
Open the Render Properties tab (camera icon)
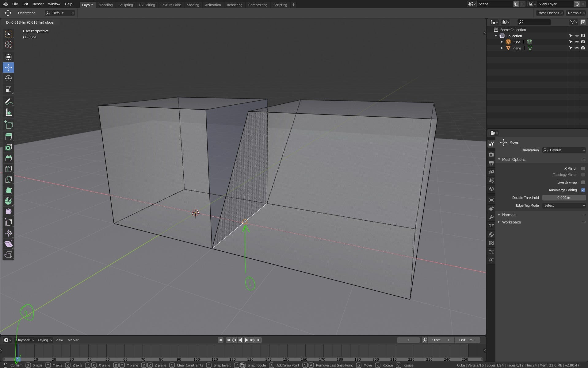click(x=491, y=154)
